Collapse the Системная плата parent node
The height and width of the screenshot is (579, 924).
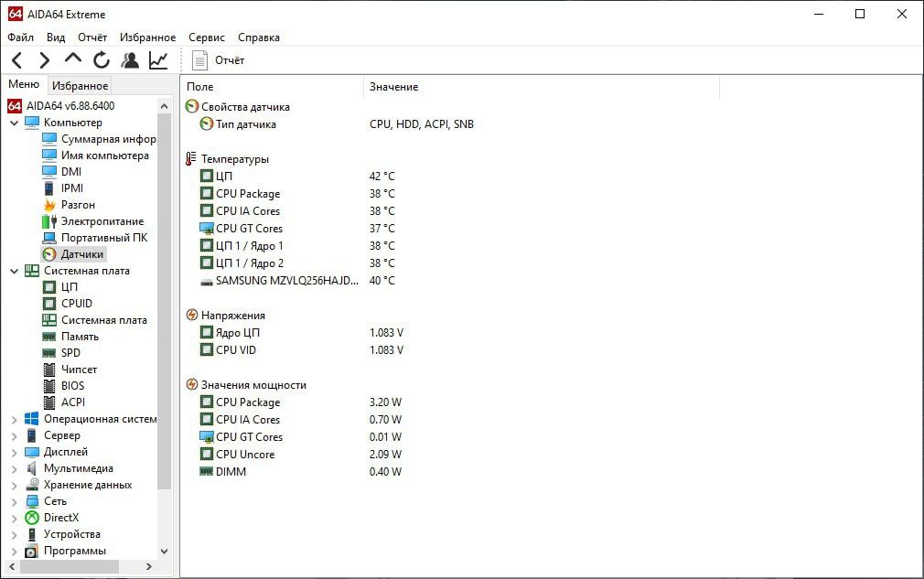pyautogui.click(x=14, y=271)
